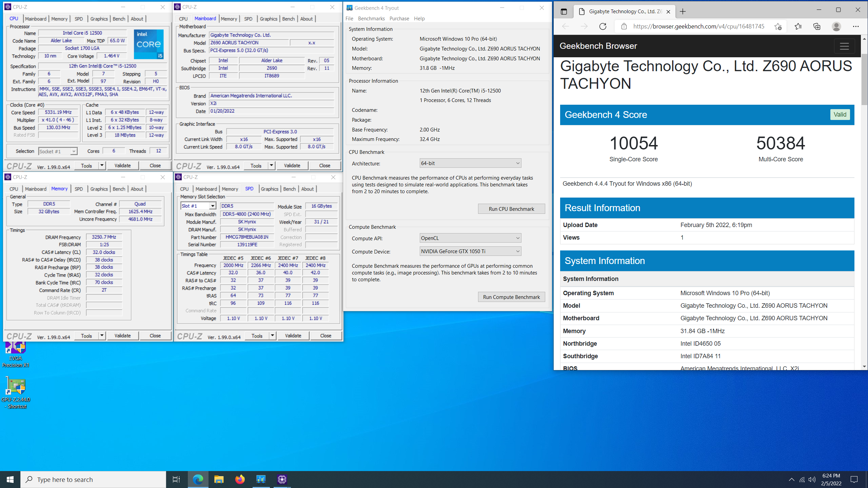The height and width of the screenshot is (488, 868).
Task: Open Edge Collections icon
Action: (x=817, y=26)
